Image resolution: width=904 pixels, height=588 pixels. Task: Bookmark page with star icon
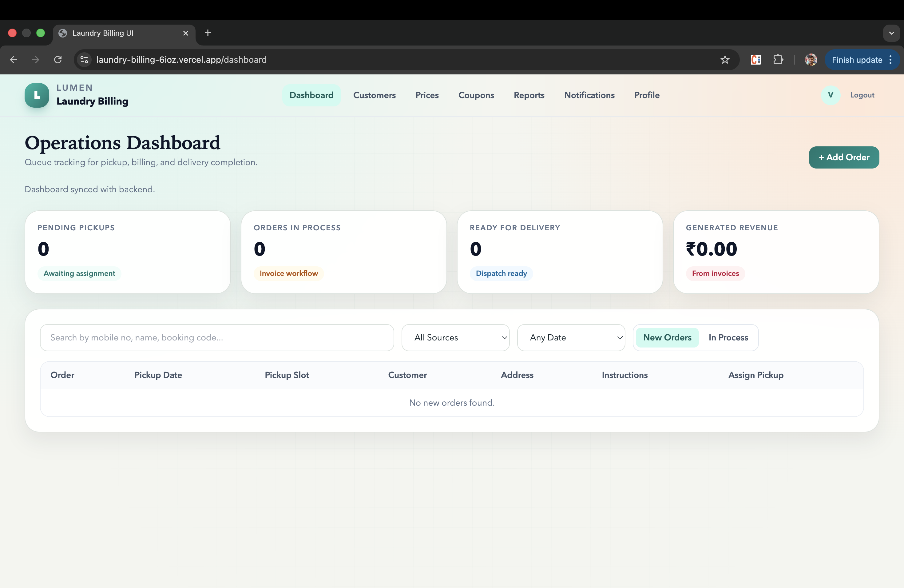[725, 60]
